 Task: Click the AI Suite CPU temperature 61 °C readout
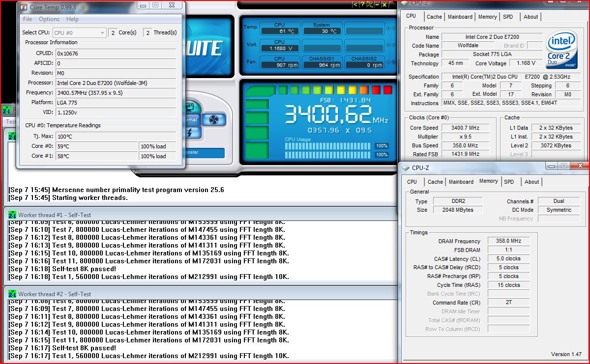[x=279, y=31]
